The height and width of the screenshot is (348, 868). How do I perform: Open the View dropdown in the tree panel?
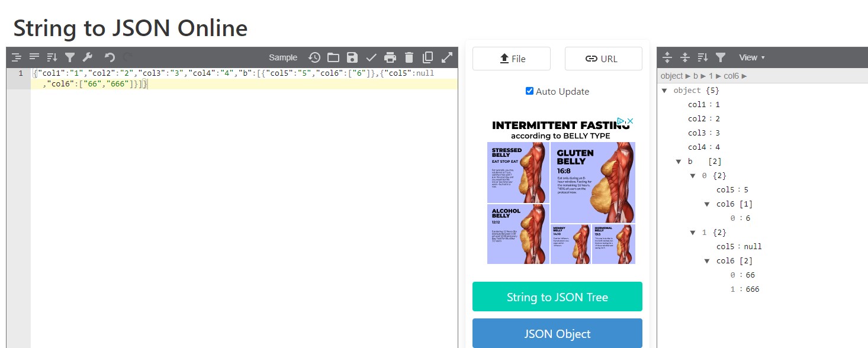click(x=751, y=57)
